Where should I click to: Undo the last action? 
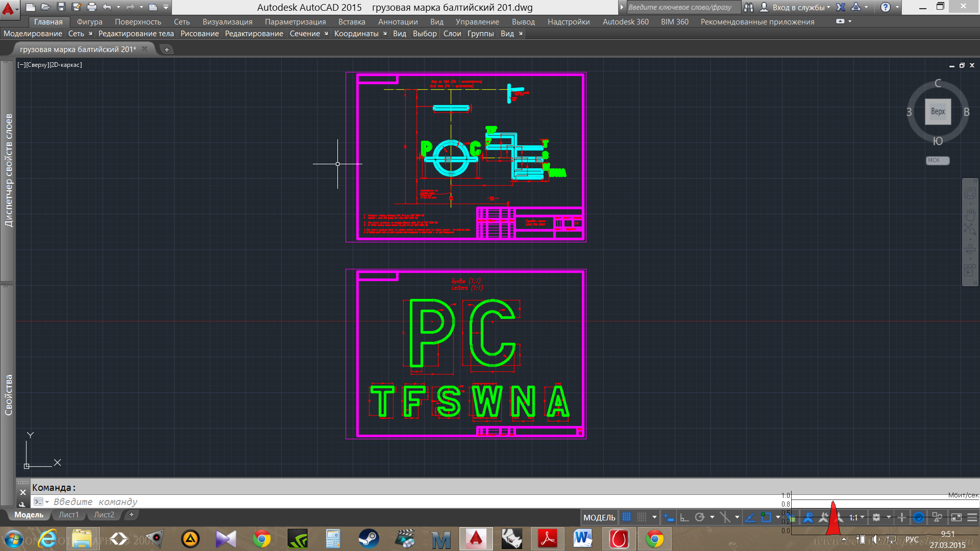[x=107, y=7]
